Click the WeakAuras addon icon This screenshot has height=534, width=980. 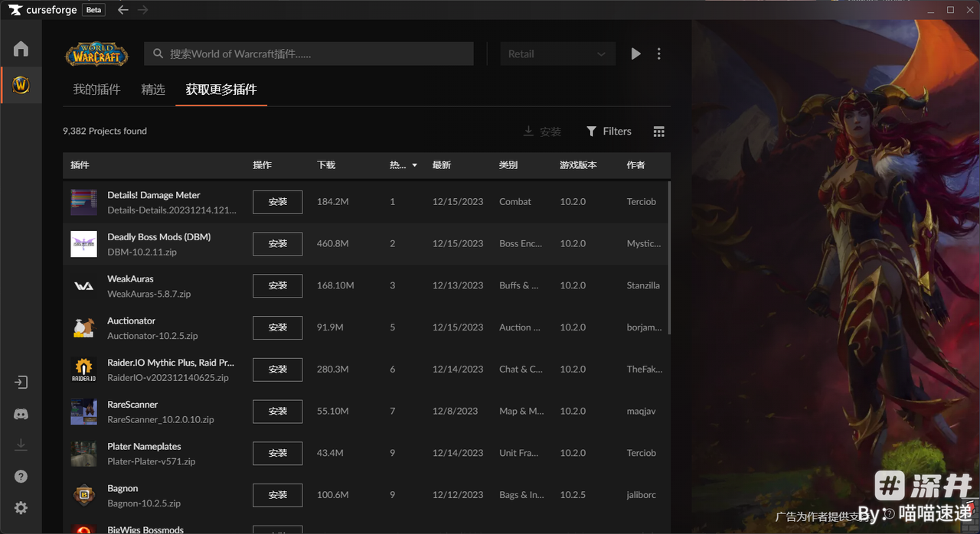coord(83,286)
